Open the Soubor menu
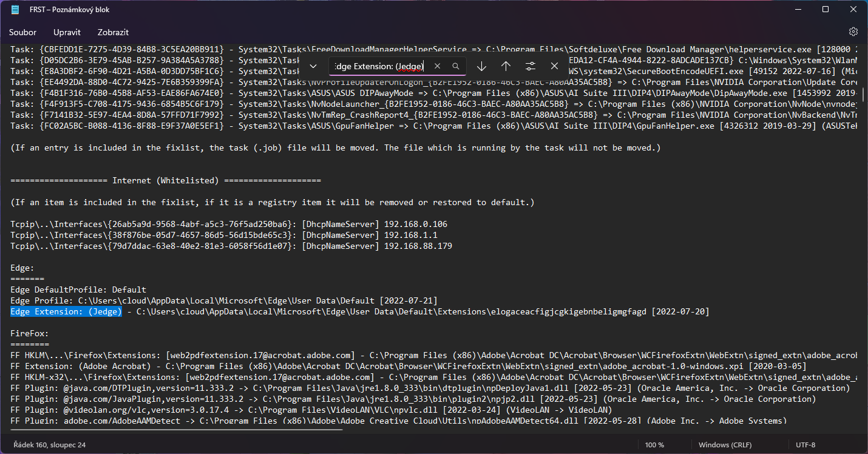Screen dimensions: 868x454 point(22,32)
